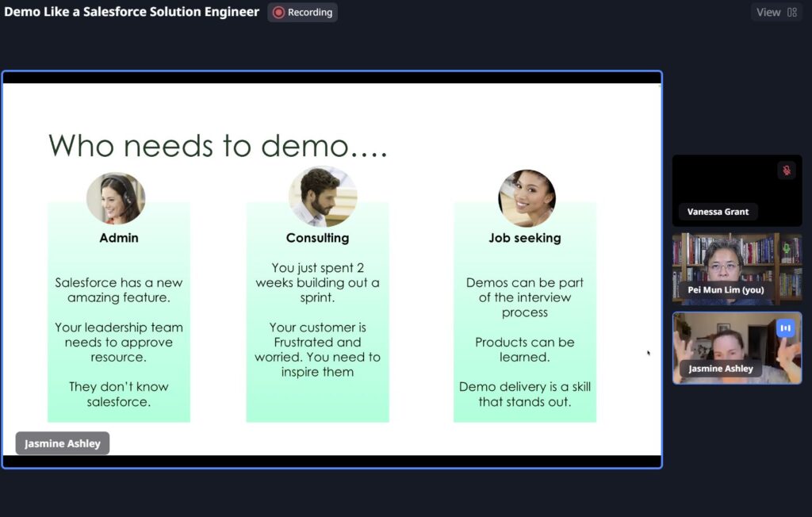Click the blue speaking indicator on Jasmine Ashley's tile

785,328
